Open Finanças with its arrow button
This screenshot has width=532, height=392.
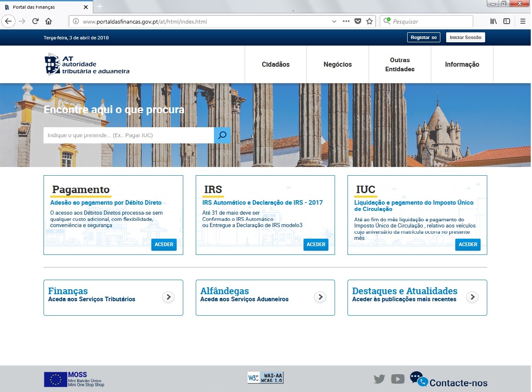[168, 297]
